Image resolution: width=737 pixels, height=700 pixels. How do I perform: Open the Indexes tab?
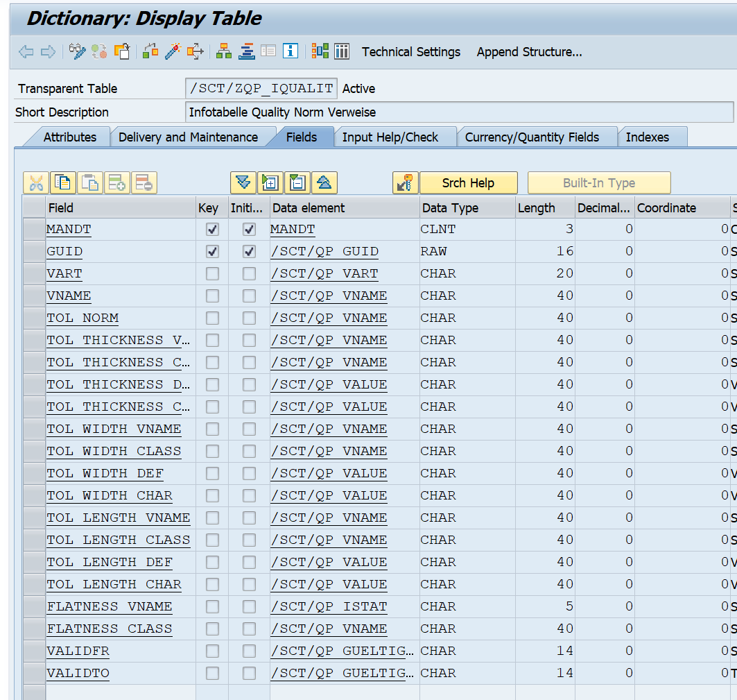[647, 137]
